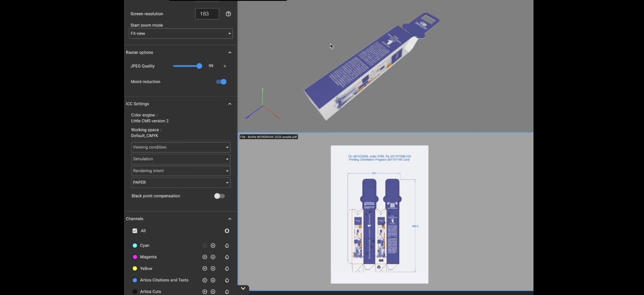Viewport: 644px width, 295px height.
Task: Click the file name label Bottle MONDRIAN
Action: point(269,137)
